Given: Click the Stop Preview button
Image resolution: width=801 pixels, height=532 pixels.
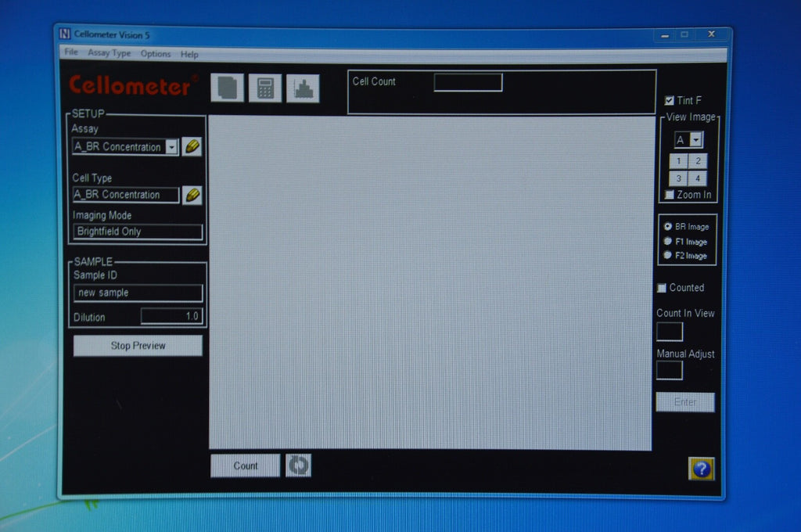Looking at the screenshot, I should [138, 346].
